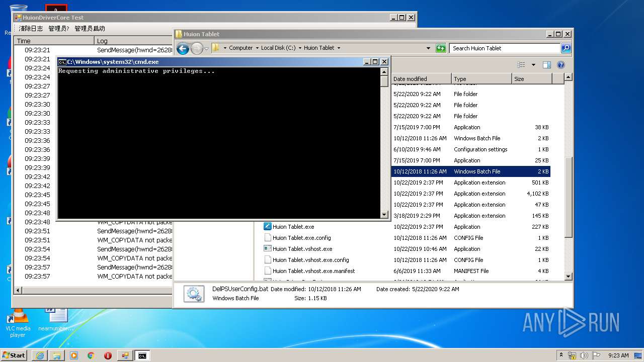Expand the Local Disk (C:) breadcrumb arrow
The height and width of the screenshot is (362, 644).
click(x=299, y=48)
